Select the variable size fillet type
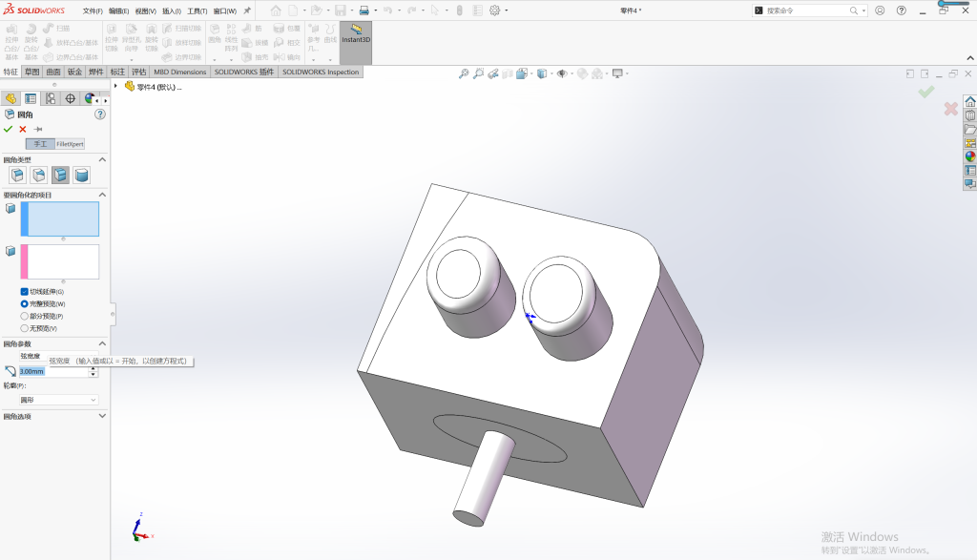Viewport: 977px width, 560px height. pyautogui.click(x=38, y=175)
